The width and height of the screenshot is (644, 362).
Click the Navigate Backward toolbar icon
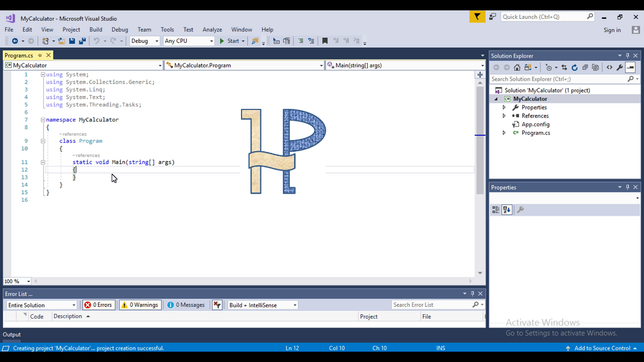pos(15,41)
